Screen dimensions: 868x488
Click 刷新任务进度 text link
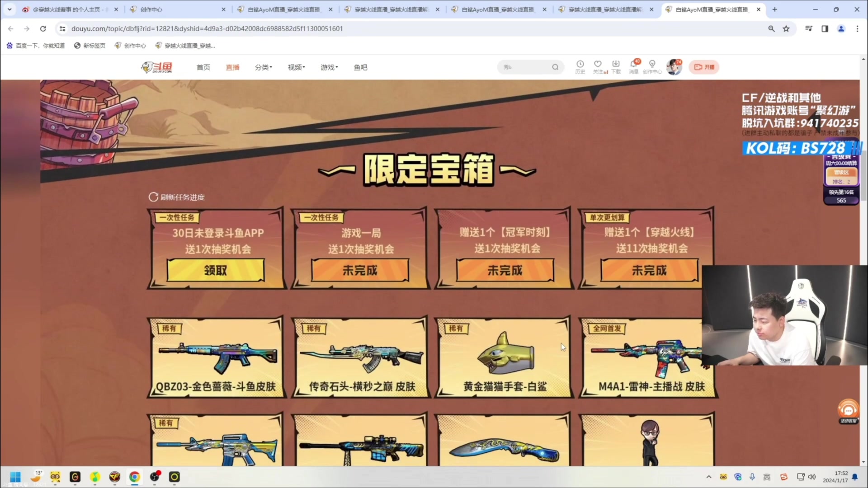(x=183, y=197)
